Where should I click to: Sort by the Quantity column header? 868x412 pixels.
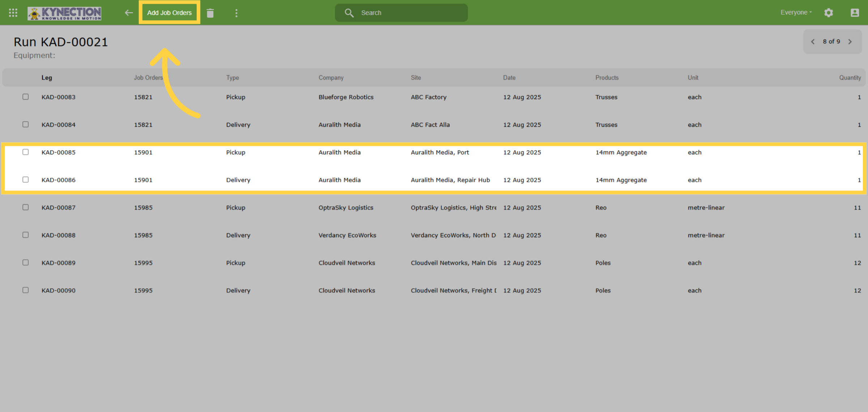(850, 77)
